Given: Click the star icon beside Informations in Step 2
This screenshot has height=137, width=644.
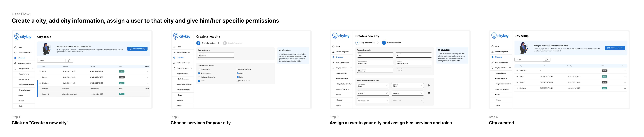Looking at the screenshot, I should click(x=280, y=50).
